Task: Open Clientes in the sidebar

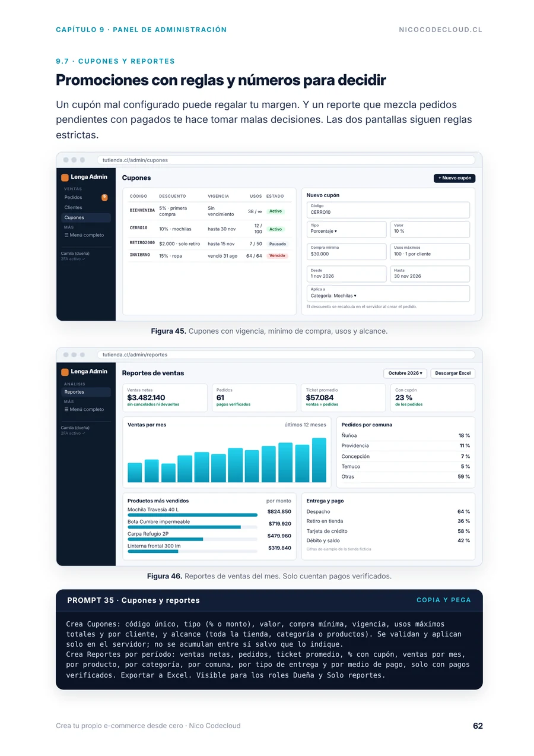Action: [74, 207]
